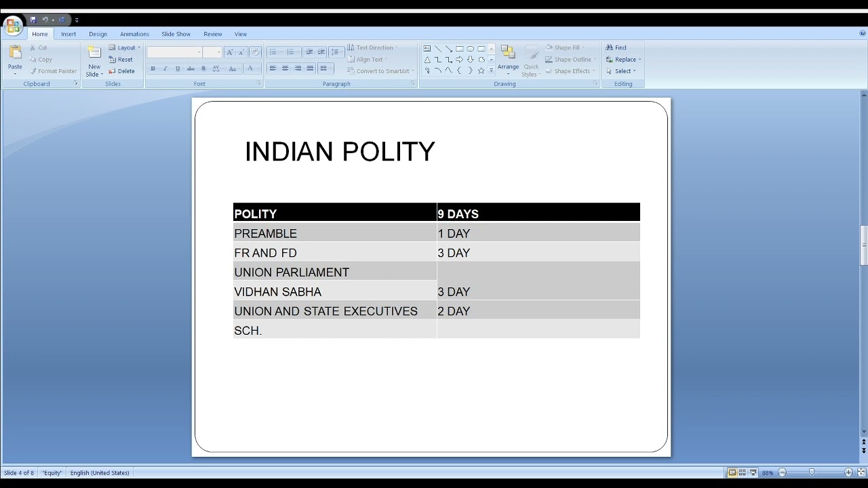Open the Arrange menu

(x=508, y=60)
